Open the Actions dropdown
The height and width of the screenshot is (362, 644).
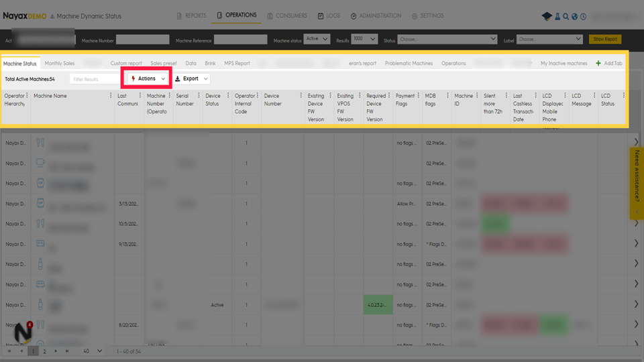click(148, 78)
